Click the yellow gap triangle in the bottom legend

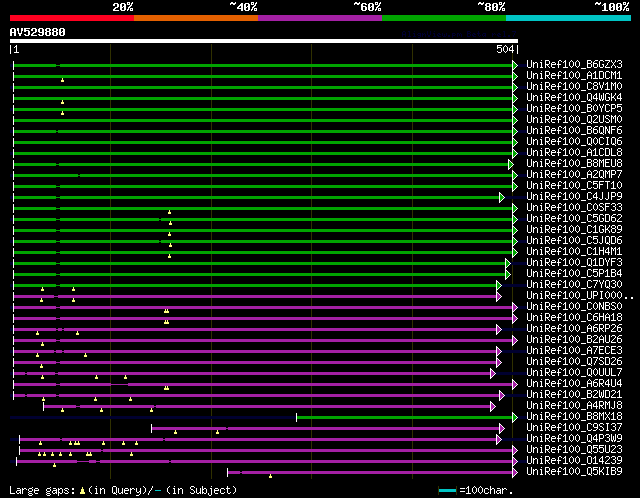[82, 490]
